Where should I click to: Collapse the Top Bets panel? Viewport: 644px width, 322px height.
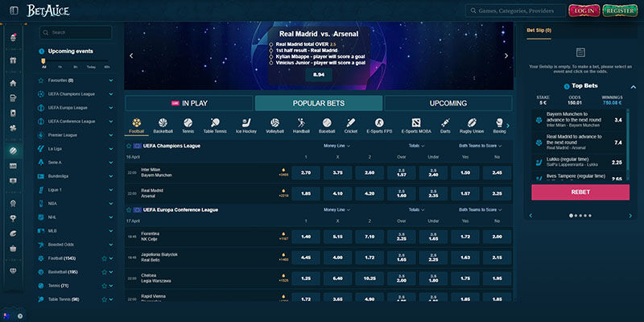[634, 86]
